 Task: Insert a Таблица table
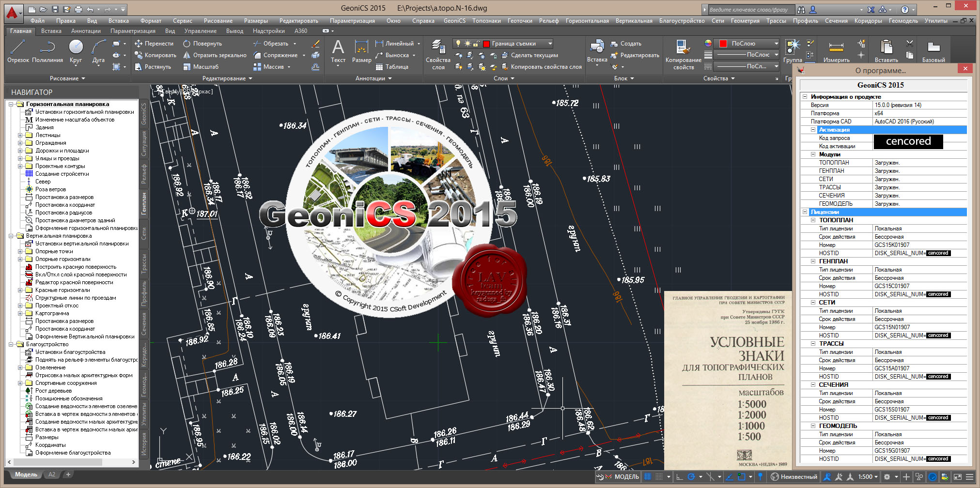[391, 67]
